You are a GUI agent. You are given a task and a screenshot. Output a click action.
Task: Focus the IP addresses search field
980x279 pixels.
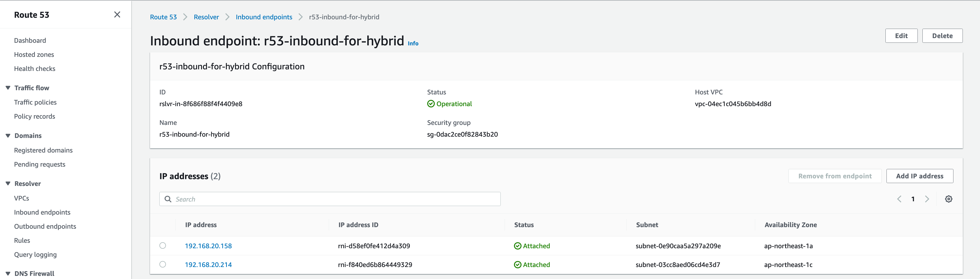point(330,199)
